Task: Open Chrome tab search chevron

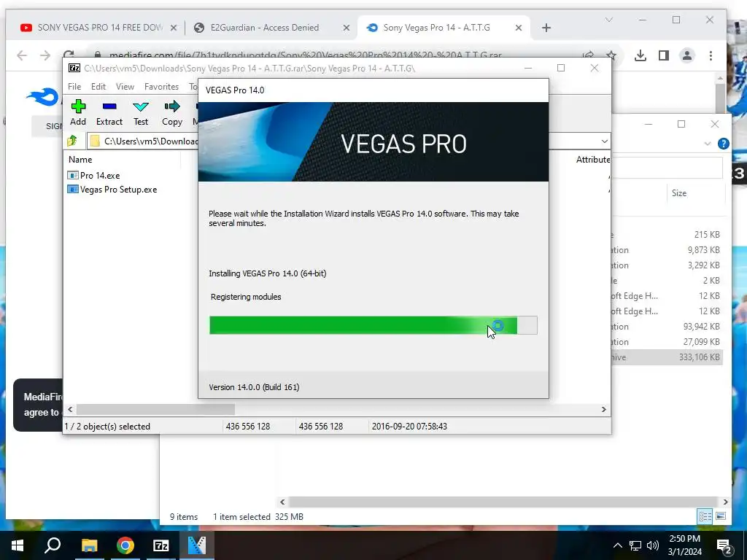Action: [x=609, y=20]
